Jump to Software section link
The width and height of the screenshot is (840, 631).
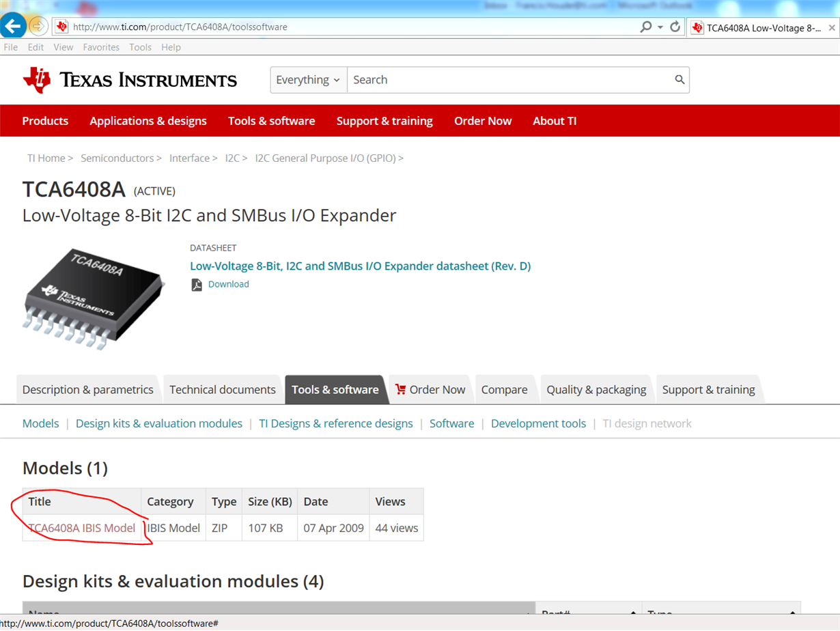(452, 423)
